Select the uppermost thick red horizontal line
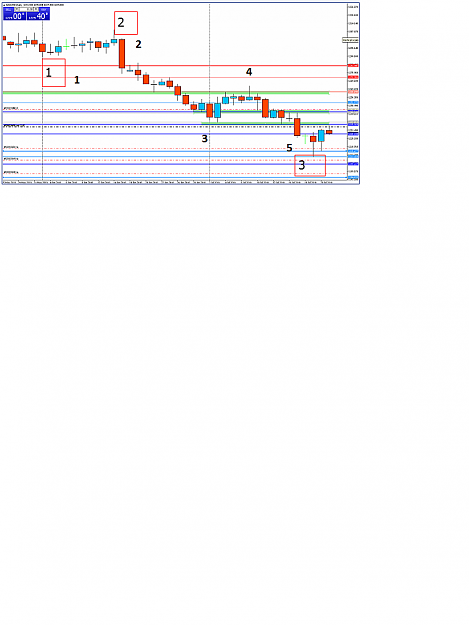This screenshot has width=469, height=625. (175, 65)
